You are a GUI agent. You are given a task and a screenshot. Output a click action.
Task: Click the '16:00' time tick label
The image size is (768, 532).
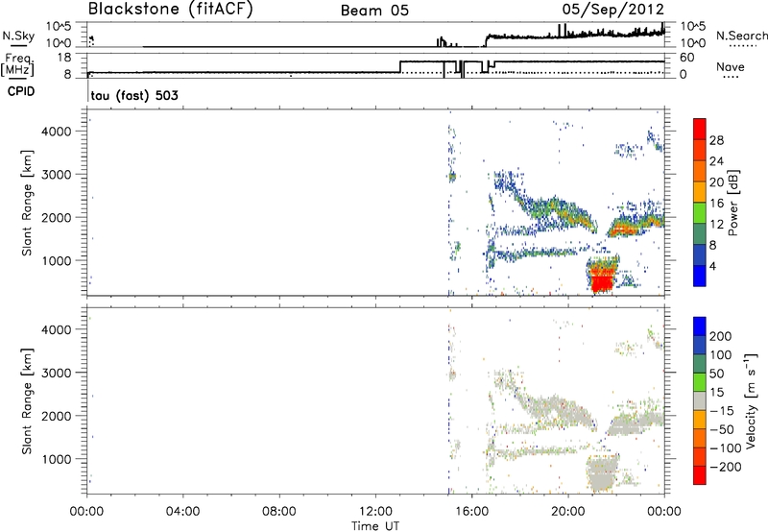471,512
